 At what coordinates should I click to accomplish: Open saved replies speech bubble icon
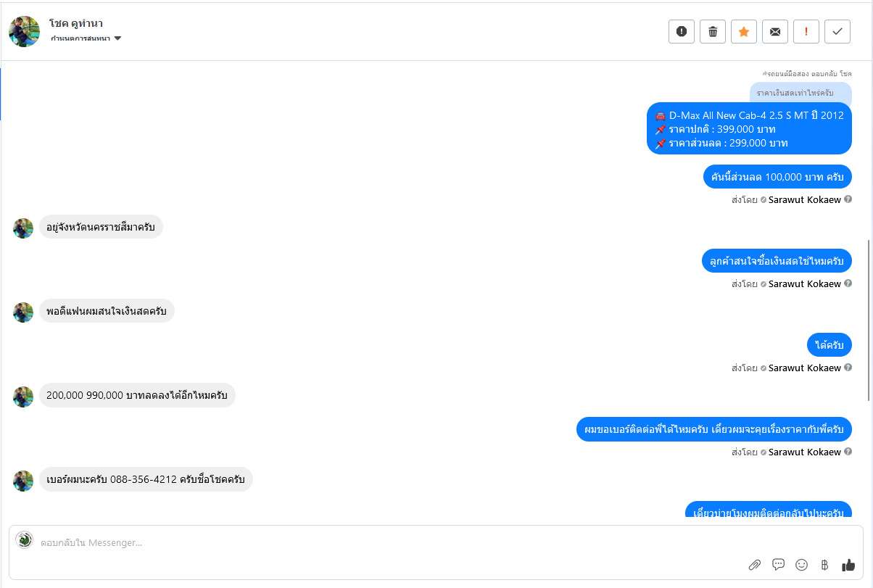pos(779,564)
